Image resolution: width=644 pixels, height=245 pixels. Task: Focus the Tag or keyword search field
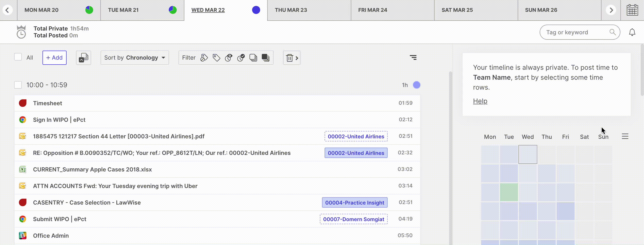click(x=580, y=32)
